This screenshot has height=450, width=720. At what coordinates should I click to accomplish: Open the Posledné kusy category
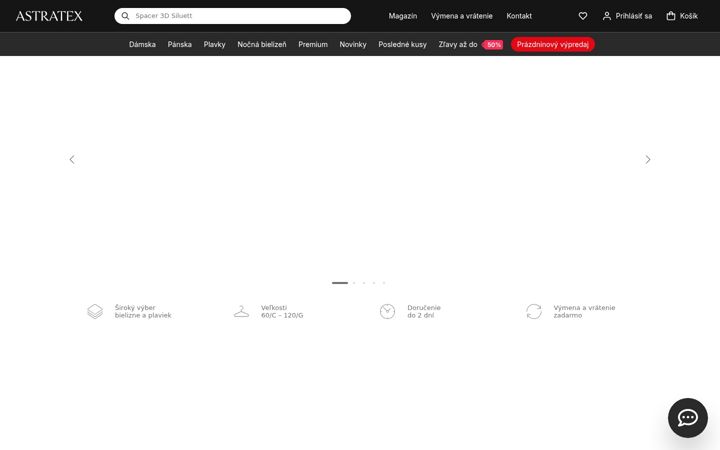[403, 45]
